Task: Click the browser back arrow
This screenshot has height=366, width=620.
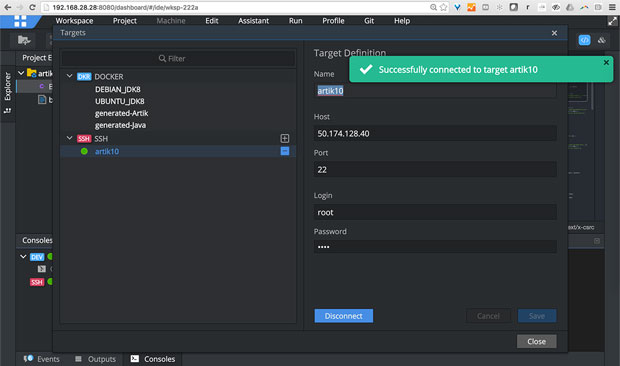Action: point(8,8)
